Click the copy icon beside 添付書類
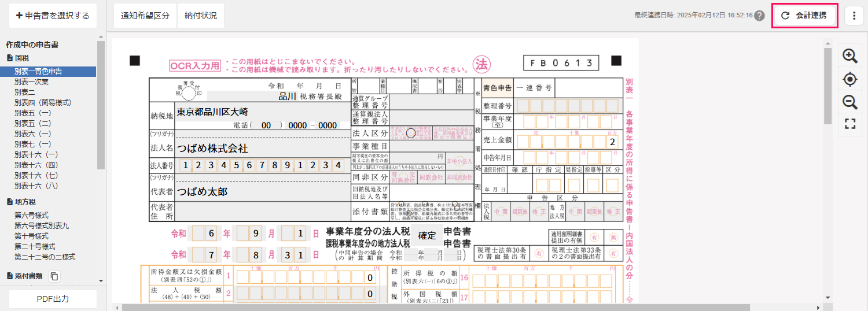 pyautogui.click(x=54, y=276)
